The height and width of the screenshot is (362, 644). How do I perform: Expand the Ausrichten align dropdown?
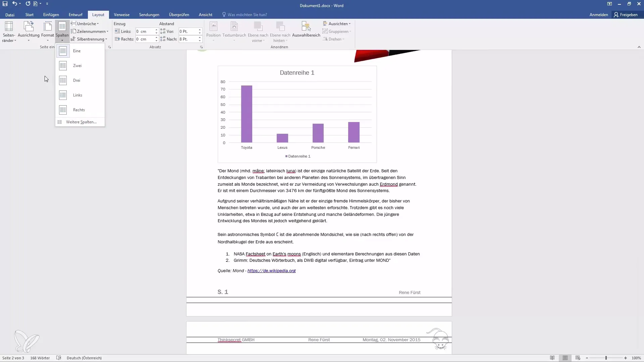(x=337, y=24)
